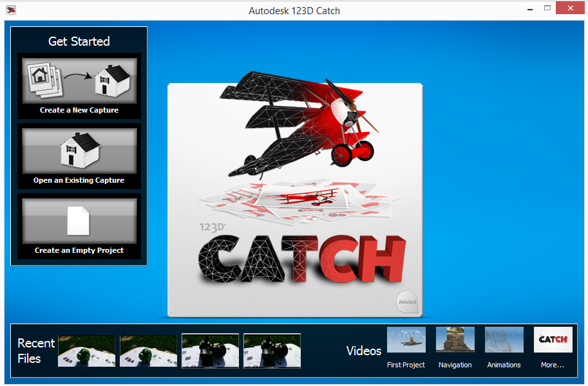Image resolution: width=588 pixels, height=386 pixels.
Task: Open the second recent file thumbnail
Action: tap(148, 351)
